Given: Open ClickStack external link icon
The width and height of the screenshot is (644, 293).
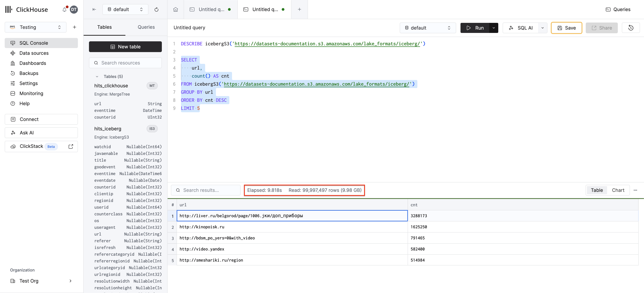Looking at the screenshot, I should [x=71, y=146].
